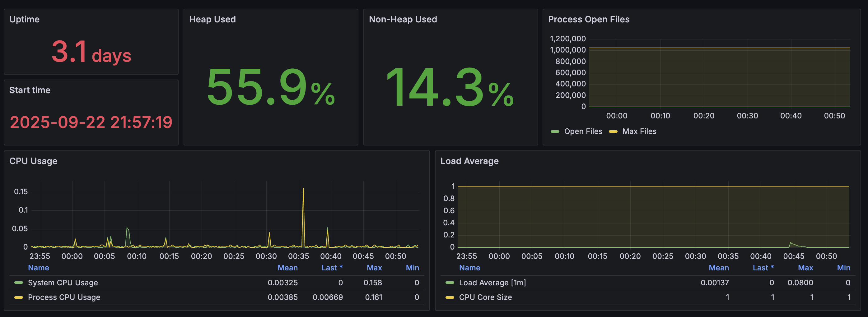Open the Process Open Files panel title

588,19
